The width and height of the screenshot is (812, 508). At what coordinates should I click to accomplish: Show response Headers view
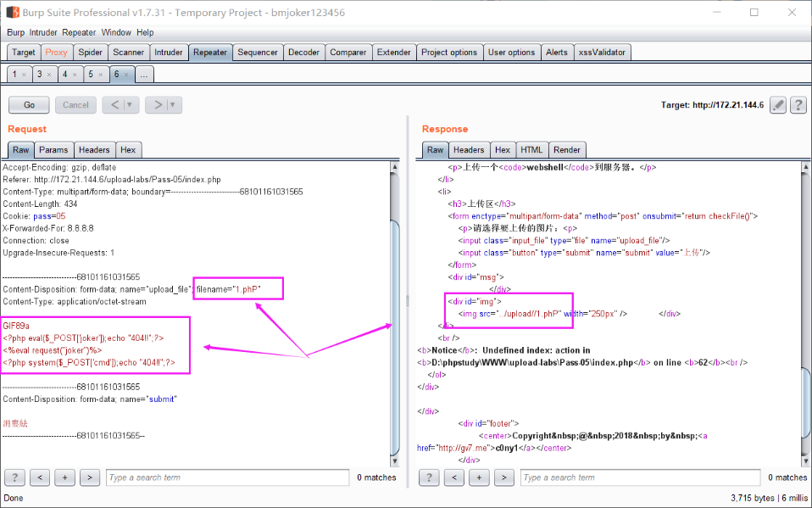click(x=469, y=150)
